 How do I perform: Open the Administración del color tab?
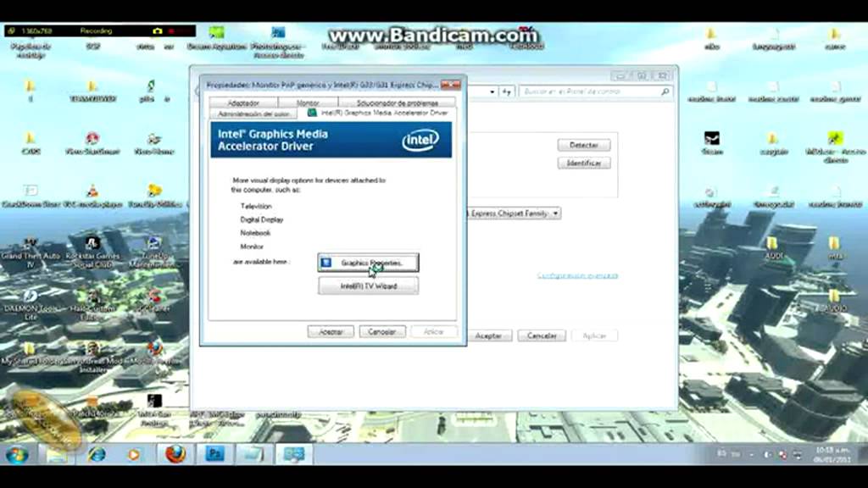pyautogui.click(x=253, y=114)
